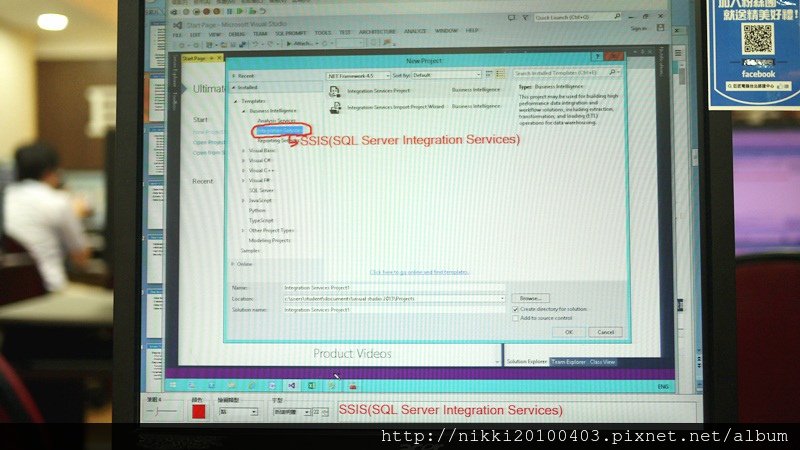Image resolution: width=800 pixels, height=450 pixels.
Task: Click the Browse... button
Action: tap(531, 298)
